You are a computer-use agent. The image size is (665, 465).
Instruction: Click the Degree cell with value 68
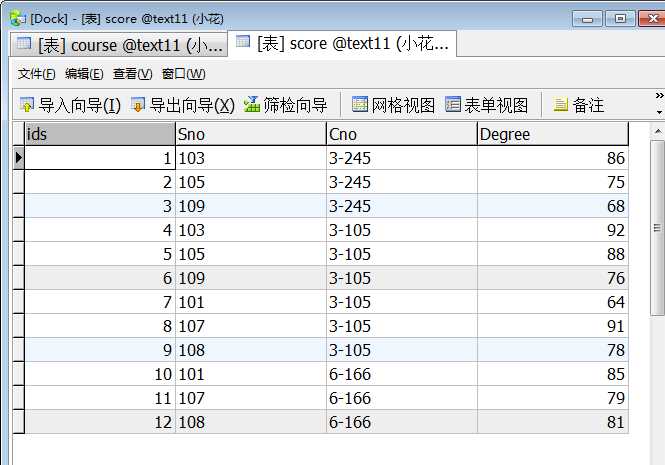pyautogui.click(x=553, y=206)
